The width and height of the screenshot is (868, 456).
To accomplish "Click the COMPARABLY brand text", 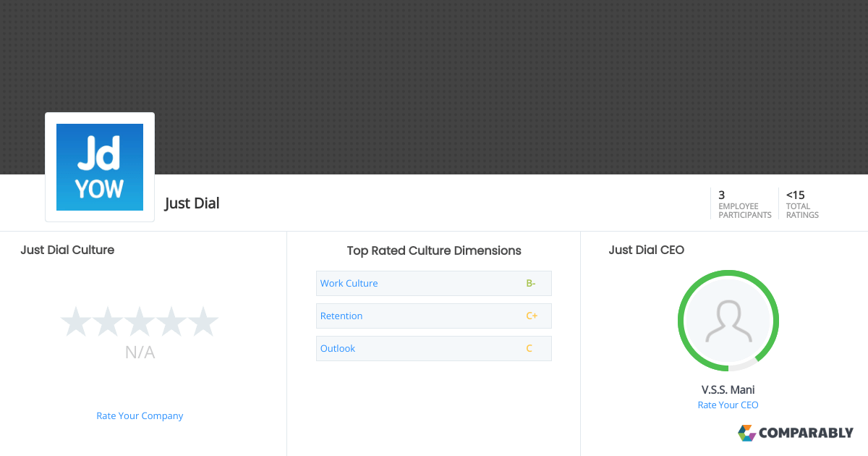I will 806,434.
